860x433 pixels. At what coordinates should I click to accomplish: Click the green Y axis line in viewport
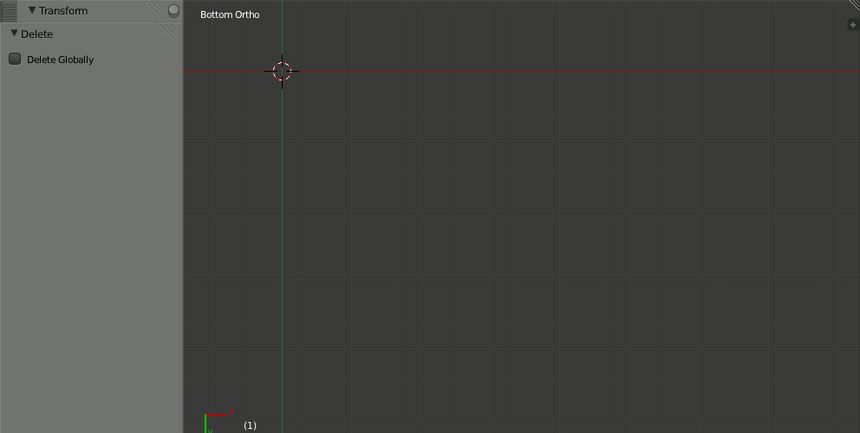[282, 250]
